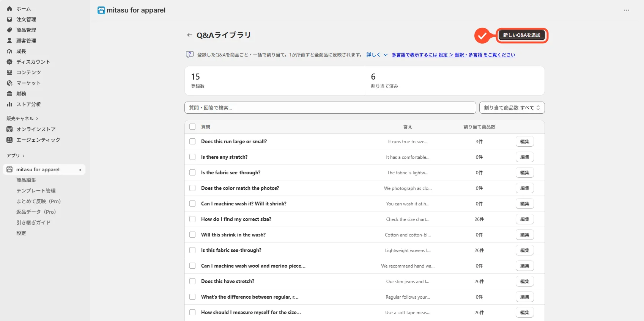This screenshot has width=644, height=321.
Task: Click the 質問 column header
Action: (x=206, y=127)
